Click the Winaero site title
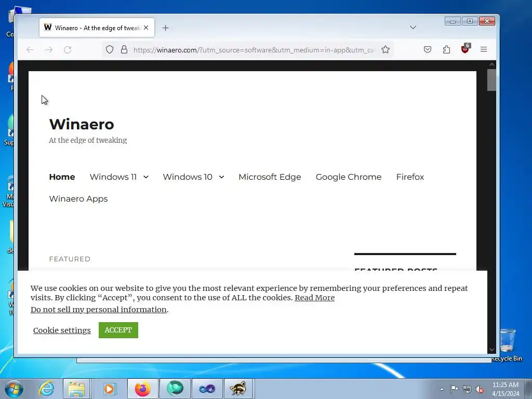Image resolution: width=532 pixels, height=399 pixels. pyautogui.click(x=82, y=124)
